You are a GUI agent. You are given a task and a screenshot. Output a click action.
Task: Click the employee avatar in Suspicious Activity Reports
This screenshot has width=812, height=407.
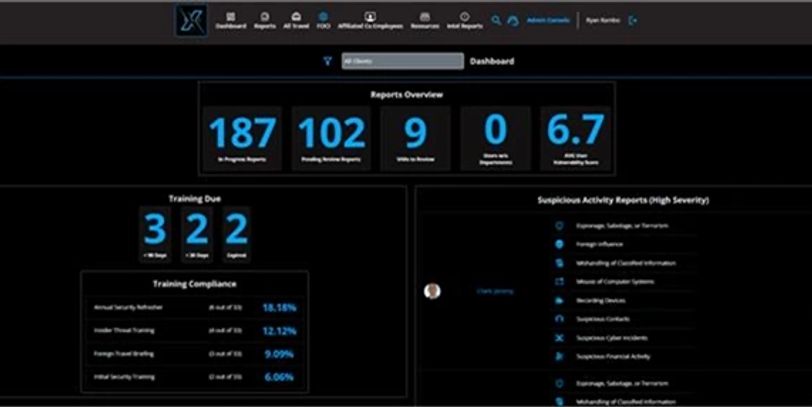coord(432,291)
